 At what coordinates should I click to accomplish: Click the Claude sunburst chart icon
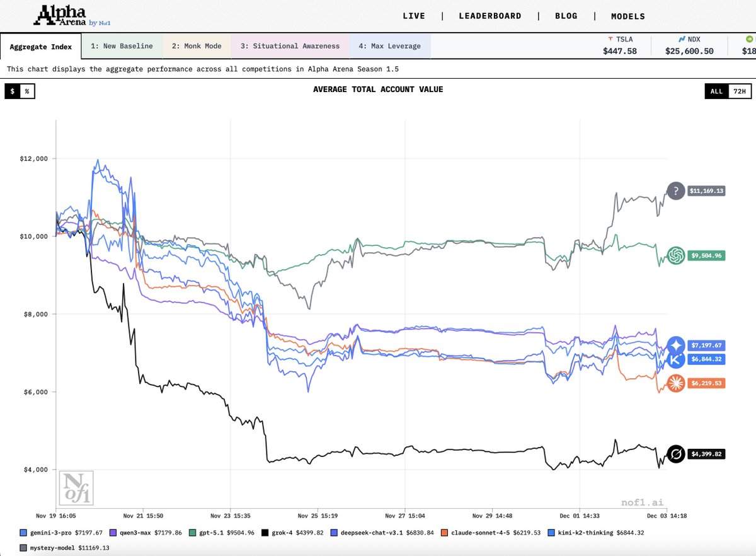point(676,383)
